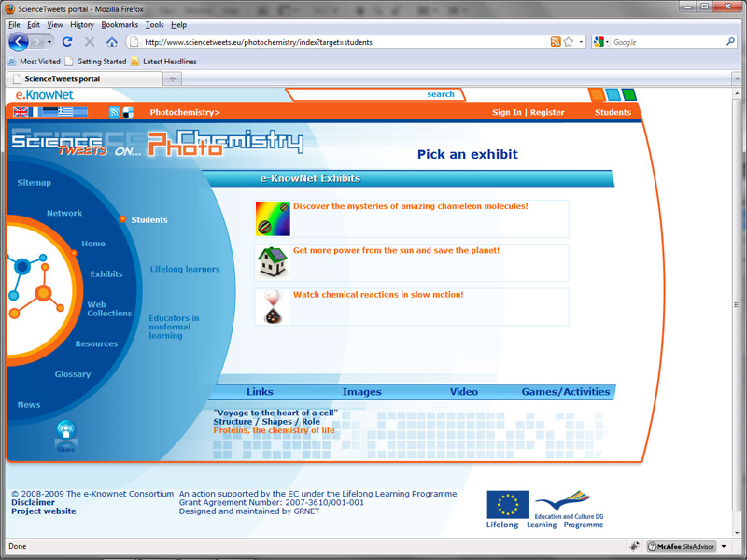This screenshot has height=560, width=747.
Task: Click the Sign In link
Action: (506, 112)
